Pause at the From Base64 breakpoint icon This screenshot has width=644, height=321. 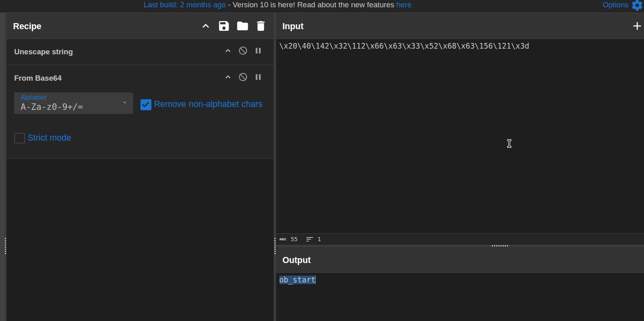[x=258, y=77]
